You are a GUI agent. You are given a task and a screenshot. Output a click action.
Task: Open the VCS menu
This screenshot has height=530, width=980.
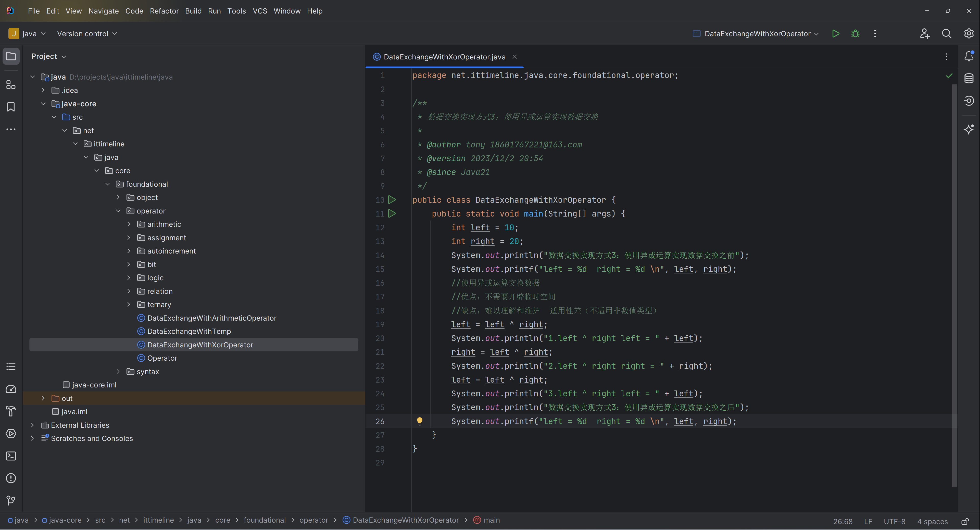tap(260, 11)
